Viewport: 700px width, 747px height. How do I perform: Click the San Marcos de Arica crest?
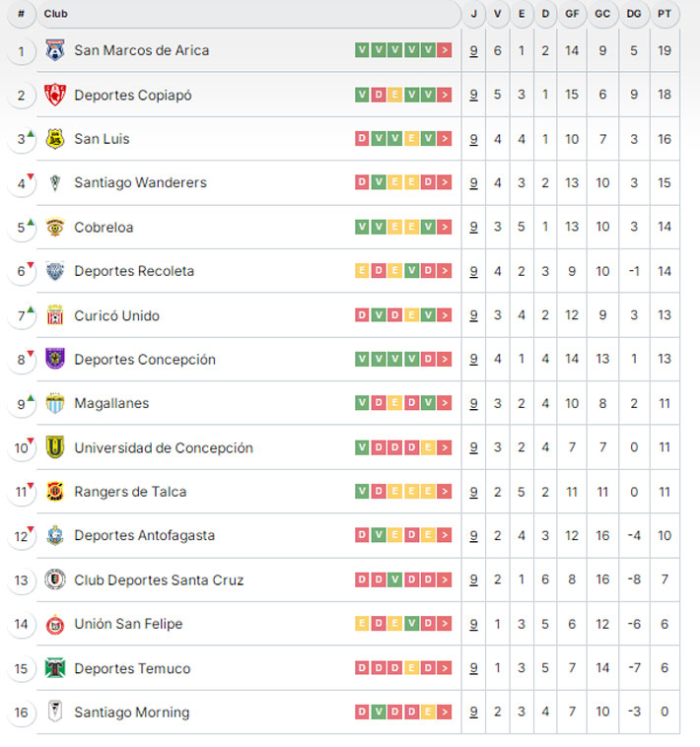point(55,50)
